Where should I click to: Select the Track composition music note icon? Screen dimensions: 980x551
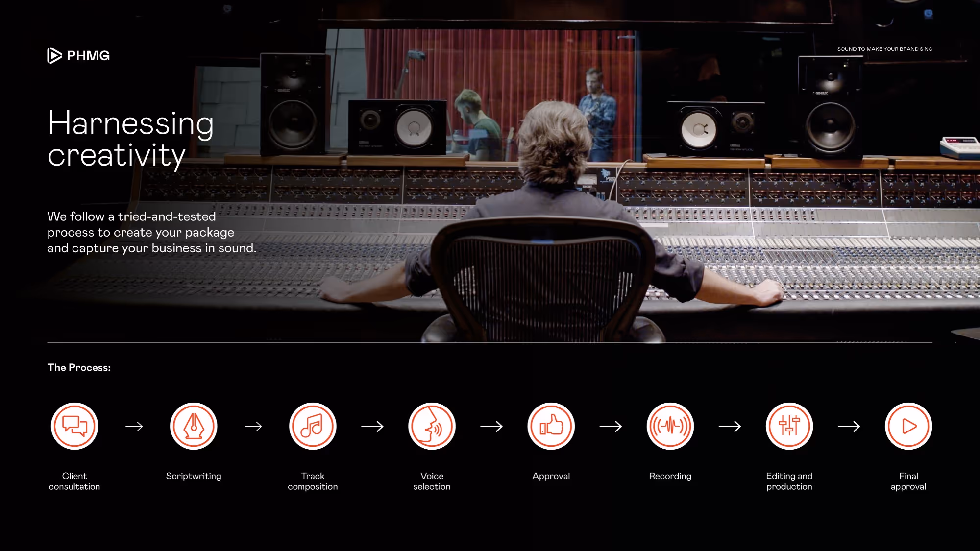[x=313, y=426]
